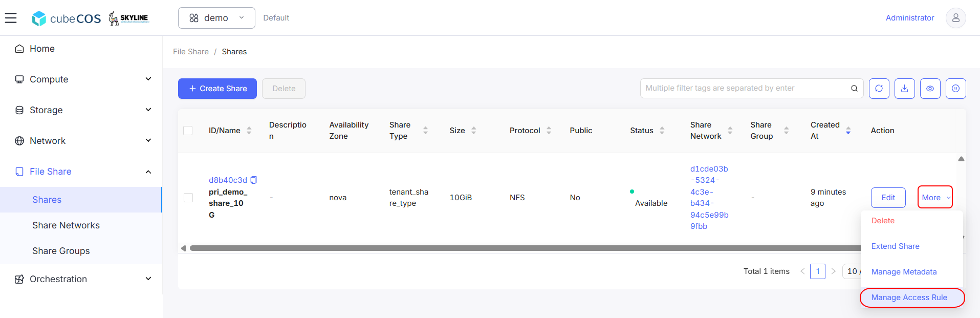Image resolution: width=980 pixels, height=318 pixels.
Task: Open the Administrator user avatar
Action: [955, 18]
